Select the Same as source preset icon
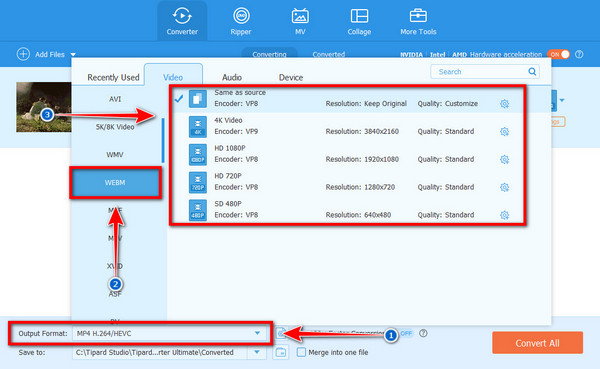This screenshot has width=600, height=369. pos(198,99)
